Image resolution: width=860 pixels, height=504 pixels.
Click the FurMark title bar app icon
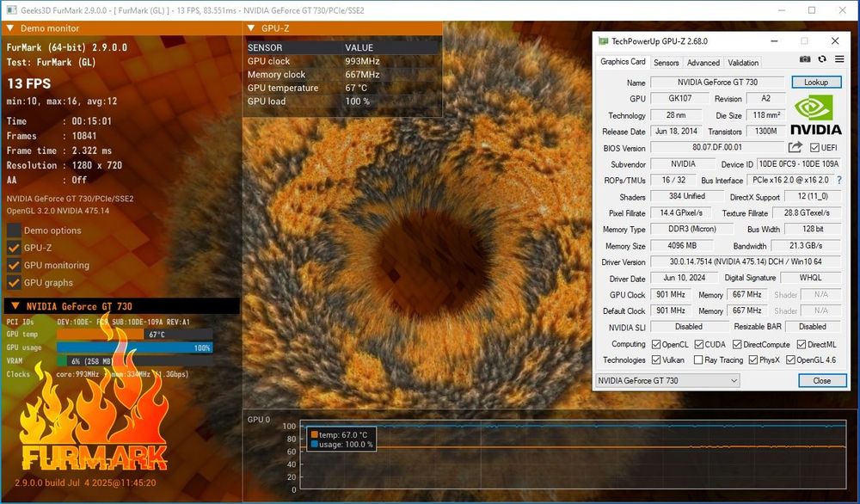11,10
